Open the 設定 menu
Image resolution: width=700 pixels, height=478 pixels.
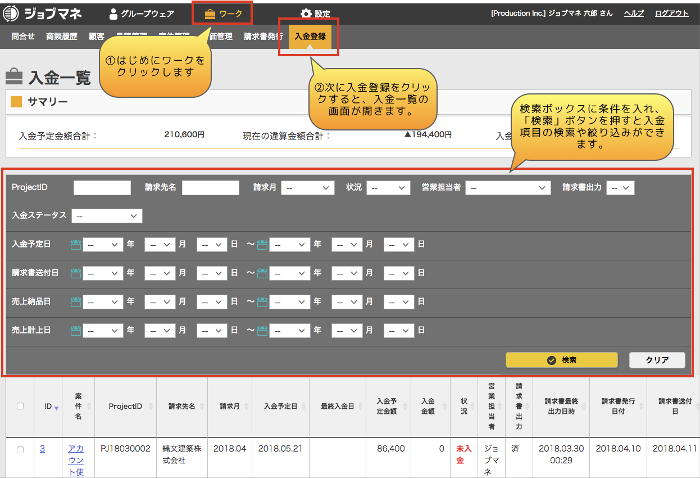click(316, 13)
